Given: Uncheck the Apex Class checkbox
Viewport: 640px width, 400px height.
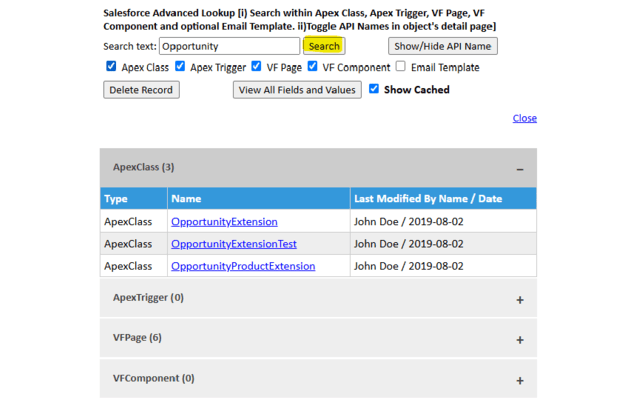Looking at the screenshot, I should click(x=111, y=66).
